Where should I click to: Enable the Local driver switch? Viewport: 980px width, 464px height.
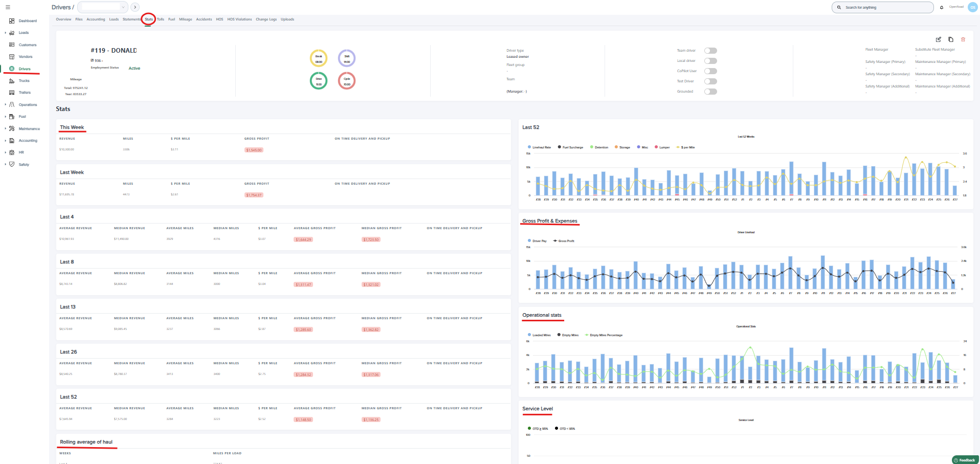(x=710, y=61)
